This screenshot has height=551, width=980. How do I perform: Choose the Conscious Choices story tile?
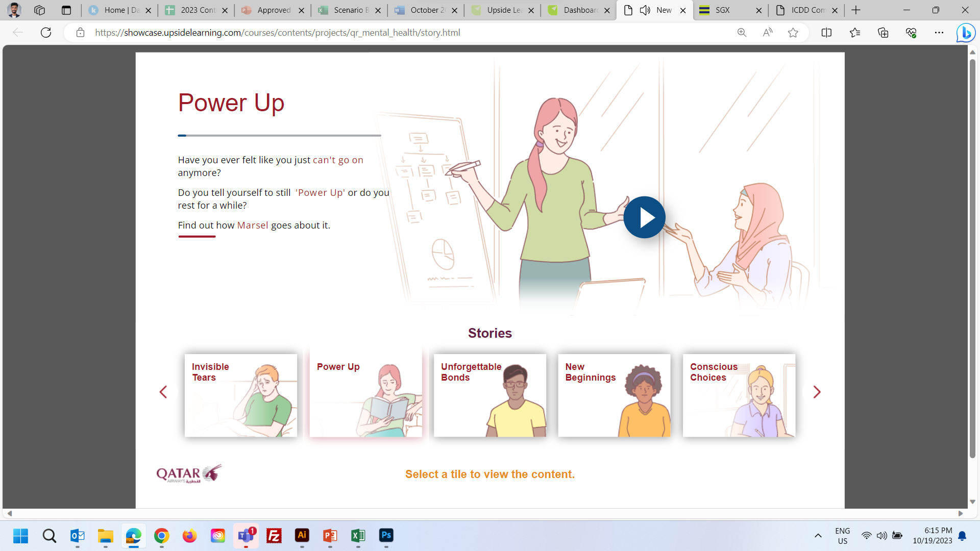click(x=739, y=395)
